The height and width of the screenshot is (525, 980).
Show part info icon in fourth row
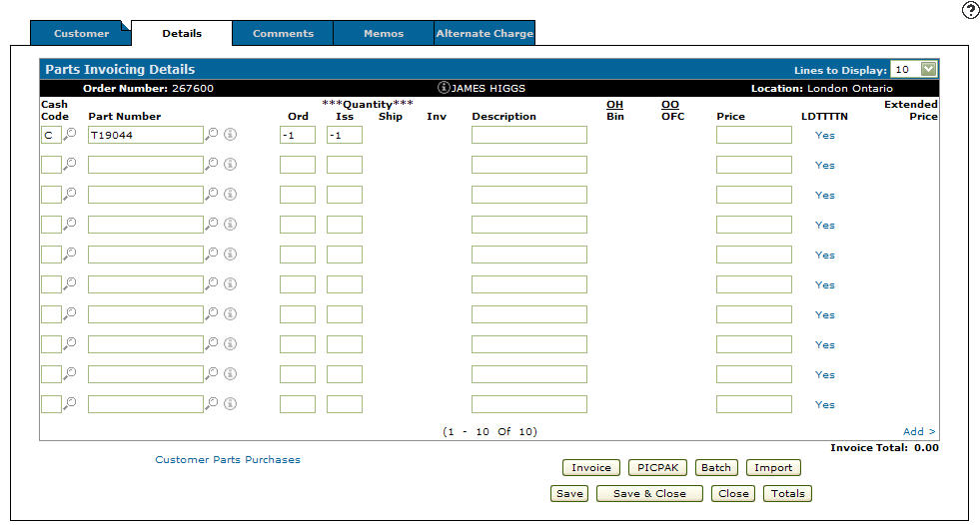(x=230, y=225)
